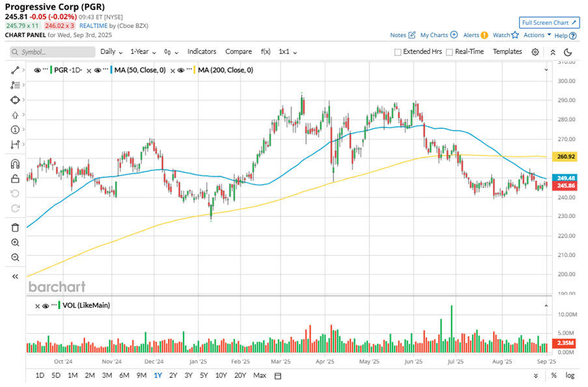The width and height of the screenshot is (588, 387).
Task: Click the yellow MA 200 color swatch
Action: pos(195,70)
